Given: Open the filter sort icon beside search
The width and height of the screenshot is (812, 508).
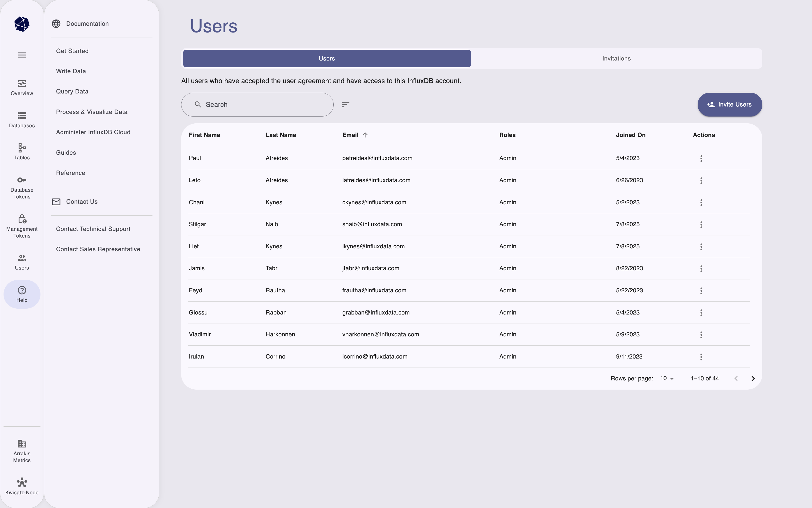Looking at the screenshot, I should pyautogui.click(x=345, y=105).
